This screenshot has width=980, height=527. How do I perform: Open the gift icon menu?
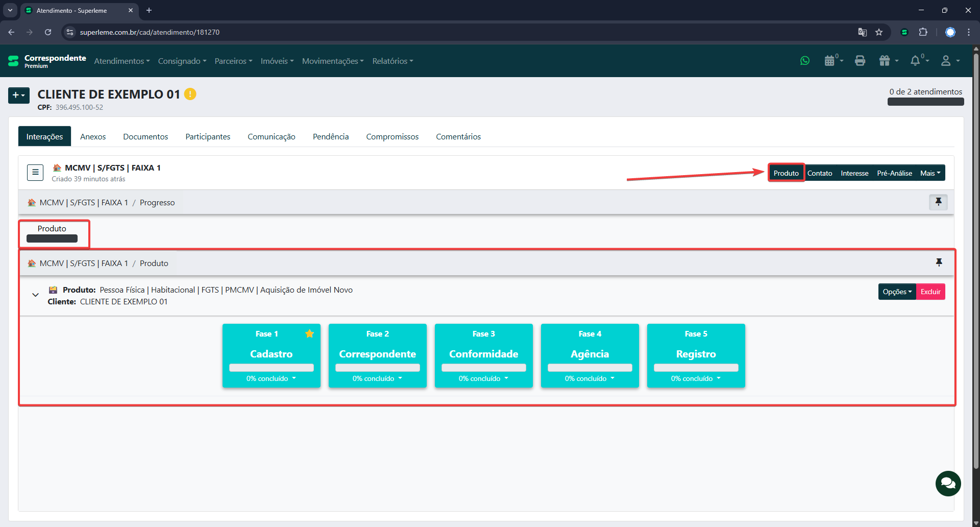pos(885,61)
